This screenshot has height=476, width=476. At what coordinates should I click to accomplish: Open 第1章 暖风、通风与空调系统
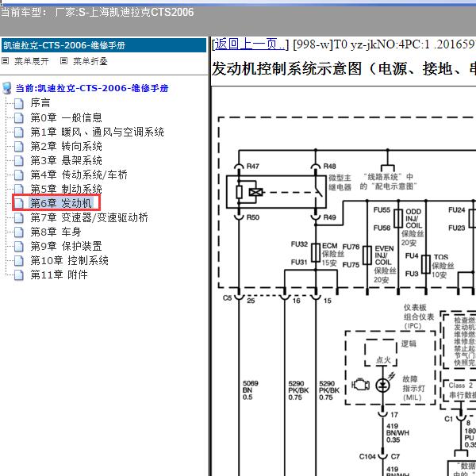point(97,132)
